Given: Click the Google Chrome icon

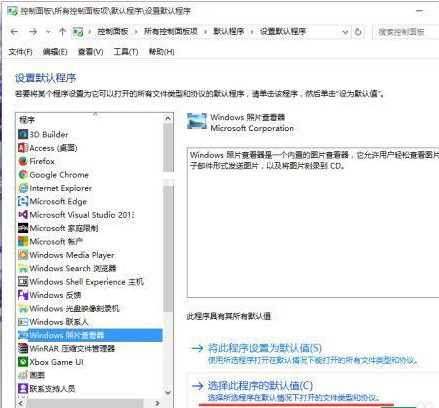Looking at the screenshot, I should 23,175.
